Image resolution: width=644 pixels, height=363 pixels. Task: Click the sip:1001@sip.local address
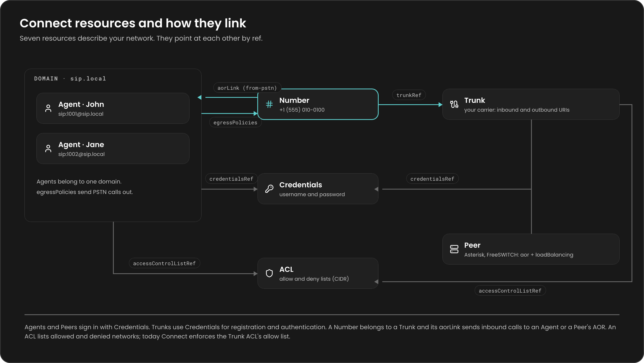coord(81,114)
